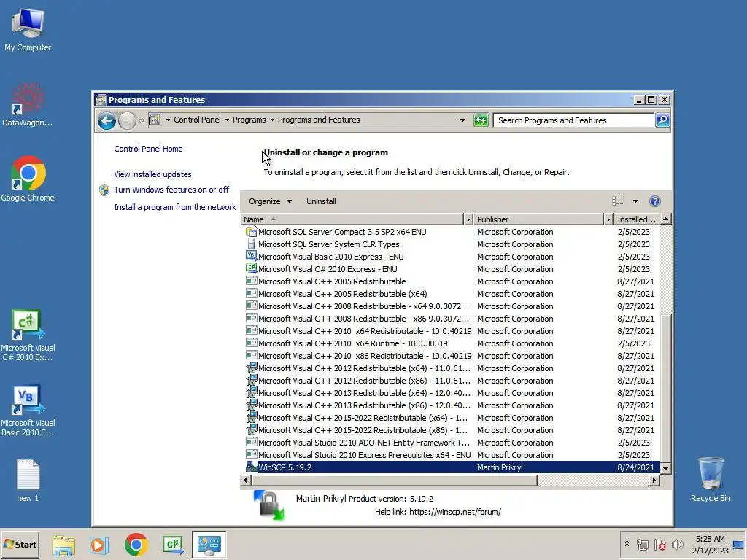Select Visual Studio 2010 ADO.NET Entity Framework row

[x=450, y=443]
